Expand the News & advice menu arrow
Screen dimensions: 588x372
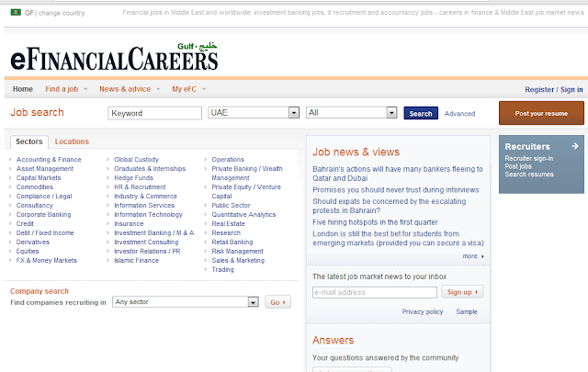[158, 89]
